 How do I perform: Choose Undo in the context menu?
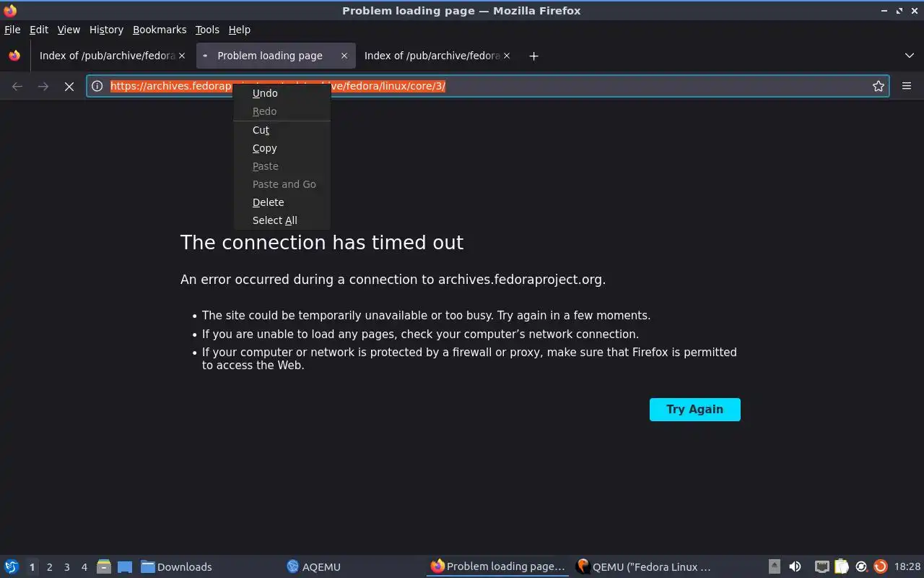coord(282,93)
